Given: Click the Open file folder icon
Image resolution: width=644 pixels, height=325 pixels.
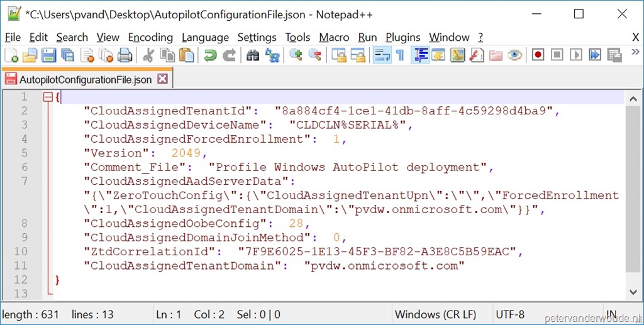Looking at the screenshot, I should [x=30, y=55].
